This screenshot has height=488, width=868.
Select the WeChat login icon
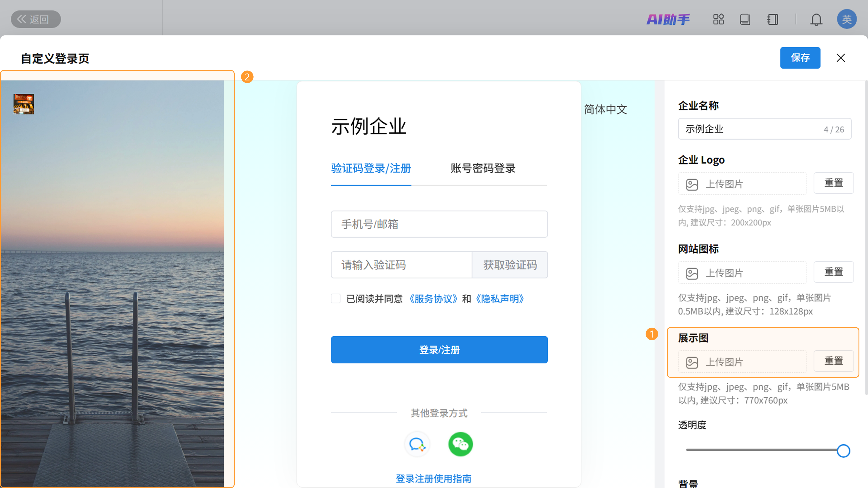pyautogui.click(x=461, y=444)
